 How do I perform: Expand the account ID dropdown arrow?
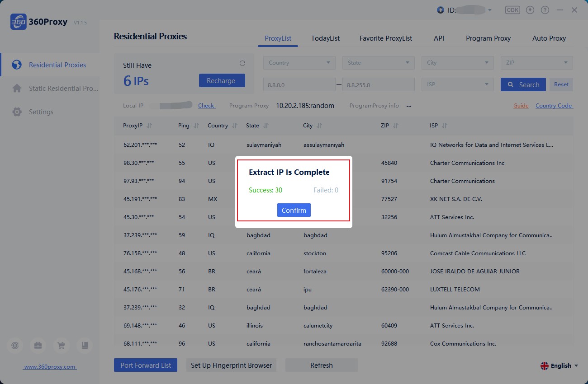point(489,10)
